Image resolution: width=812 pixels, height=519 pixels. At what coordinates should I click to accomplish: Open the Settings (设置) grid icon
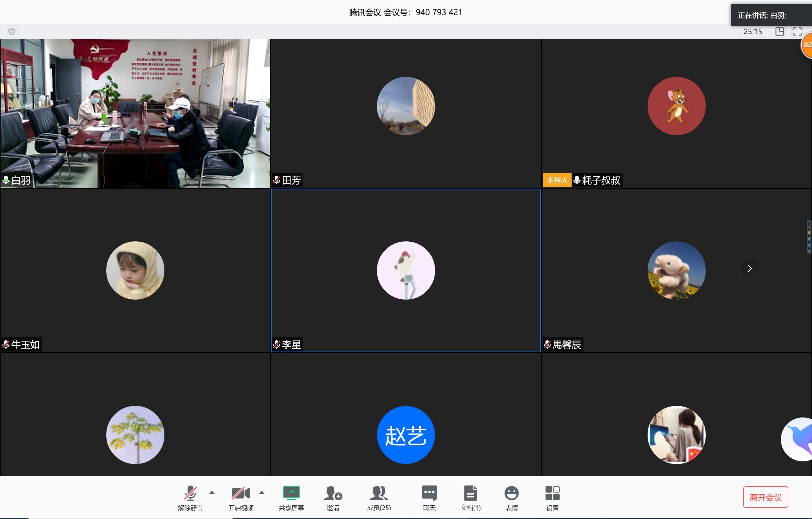(x=552, y=493)
